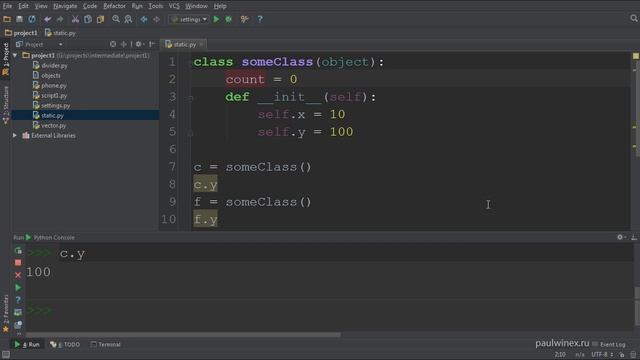Screen dimensions: 640x360
Task: Select settings.py in the project tree
Action: click(51, 105)
